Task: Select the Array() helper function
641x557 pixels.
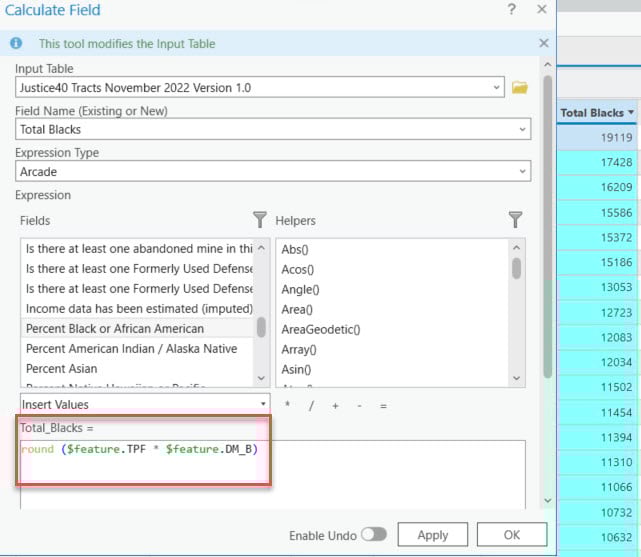Action: 392,349
